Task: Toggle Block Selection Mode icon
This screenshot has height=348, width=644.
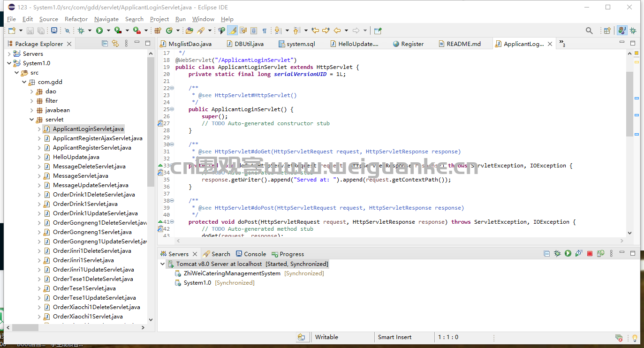Action: (x=254, y=30)
